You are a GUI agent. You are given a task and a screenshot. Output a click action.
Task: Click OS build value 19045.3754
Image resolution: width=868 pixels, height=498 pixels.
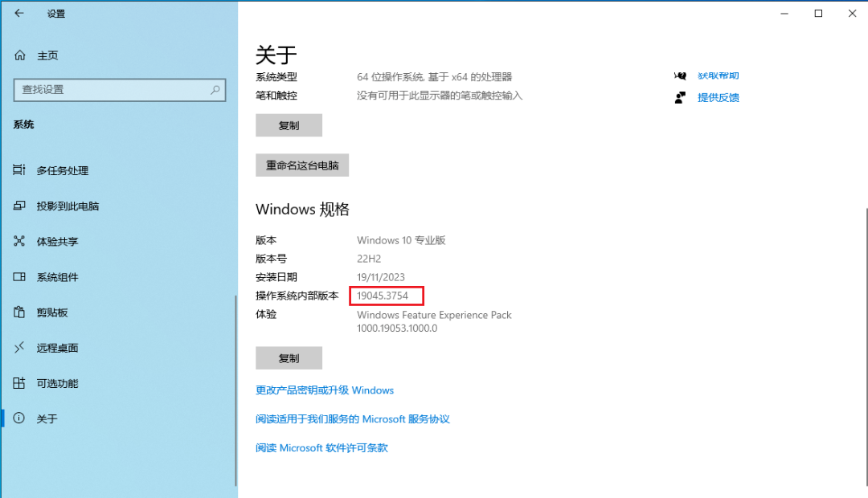(383, 296)
